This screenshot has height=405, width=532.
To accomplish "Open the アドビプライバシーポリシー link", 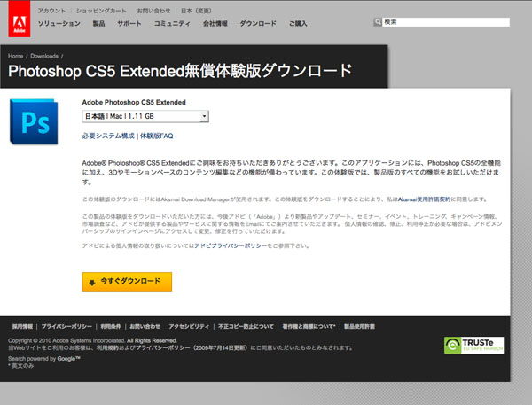I will click(x=231, y=245).
